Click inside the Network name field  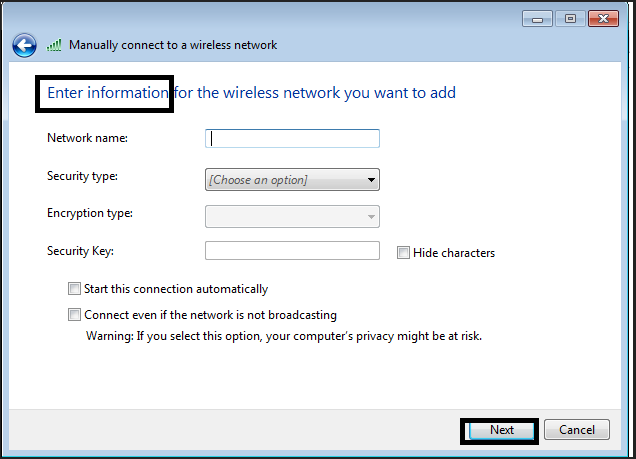pyautogui.click(x=292, y=139)
